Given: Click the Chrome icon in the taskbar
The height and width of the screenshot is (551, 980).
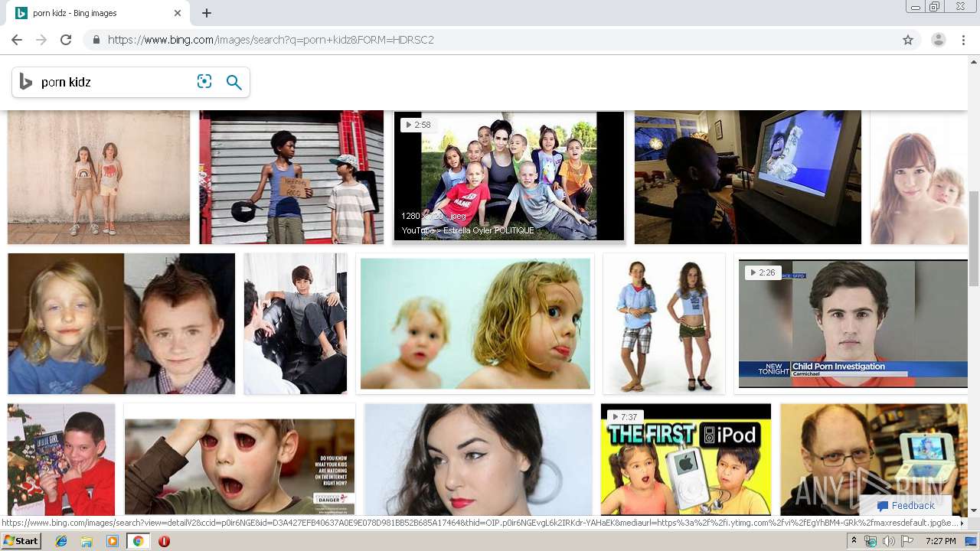Looking at the screenshot, I should (x=138, y=541).
